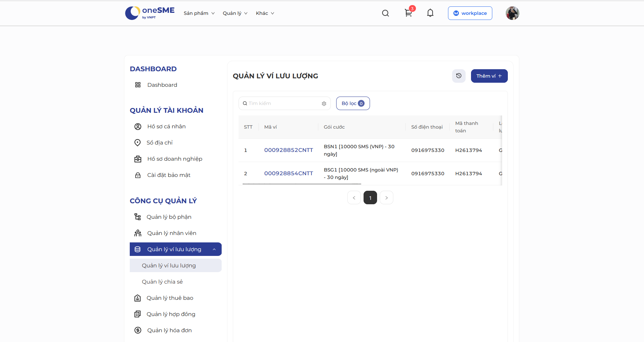This screenshot has width=644, height=342.
Task: Click Quản lý bộ phận tree icon
Action: pyautogui.click(x=138, y=217)
